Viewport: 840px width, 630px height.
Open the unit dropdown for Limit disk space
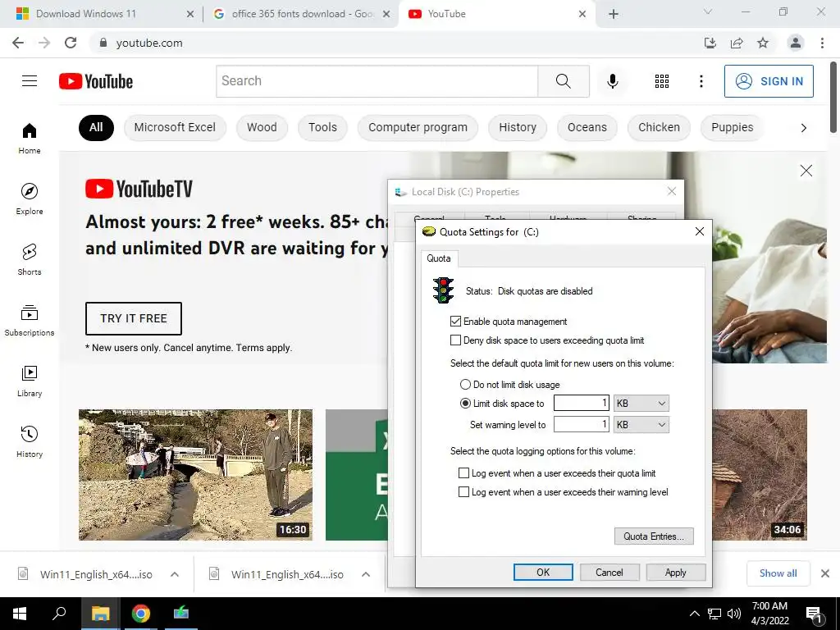(x=641, y=404)
